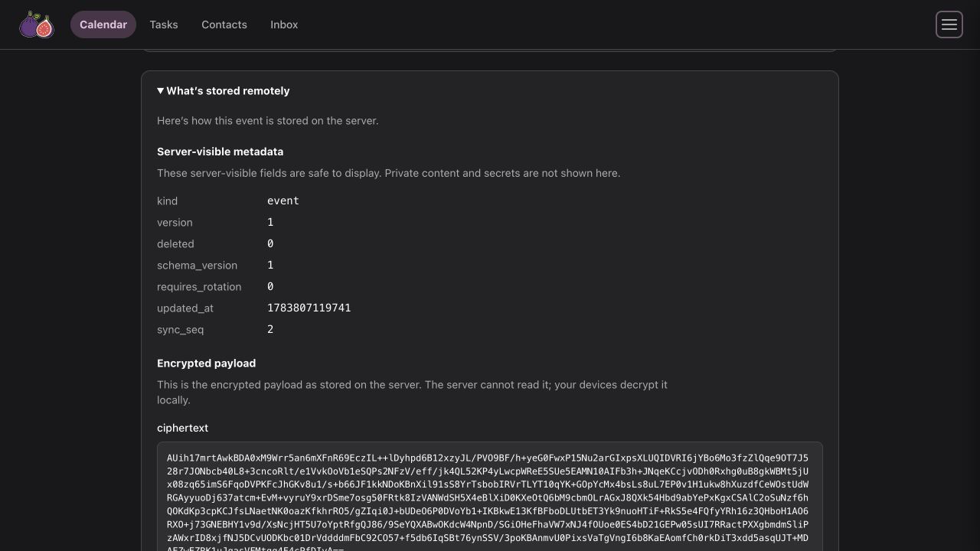This screenshot has height=551, width=980.
Task: Select the updated_at value 1783807119741
Action: (x=309, y=308)
